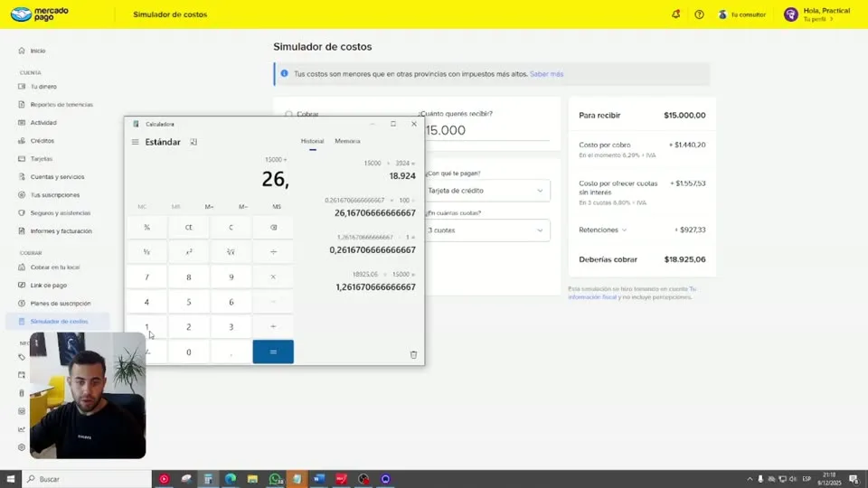Screen dimensions: 868x488
Task: Click the calculator CE button
Action: [x=189, y=227]
